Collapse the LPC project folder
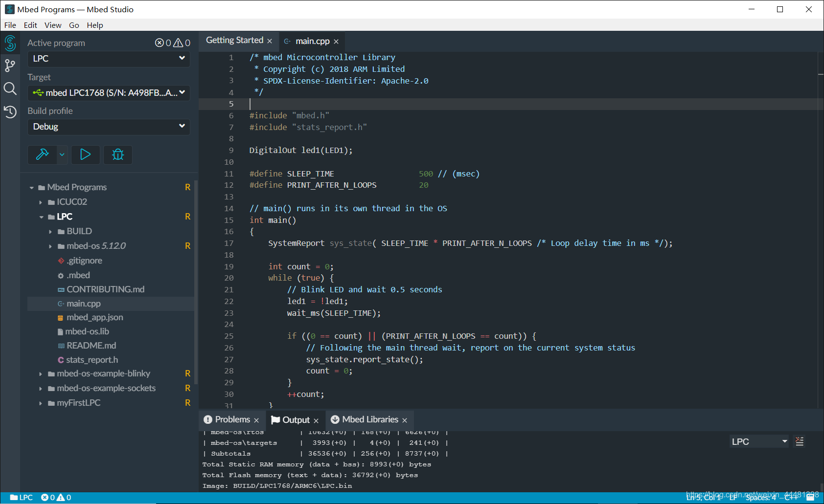The image size is (824, 504). pos(41,217)
